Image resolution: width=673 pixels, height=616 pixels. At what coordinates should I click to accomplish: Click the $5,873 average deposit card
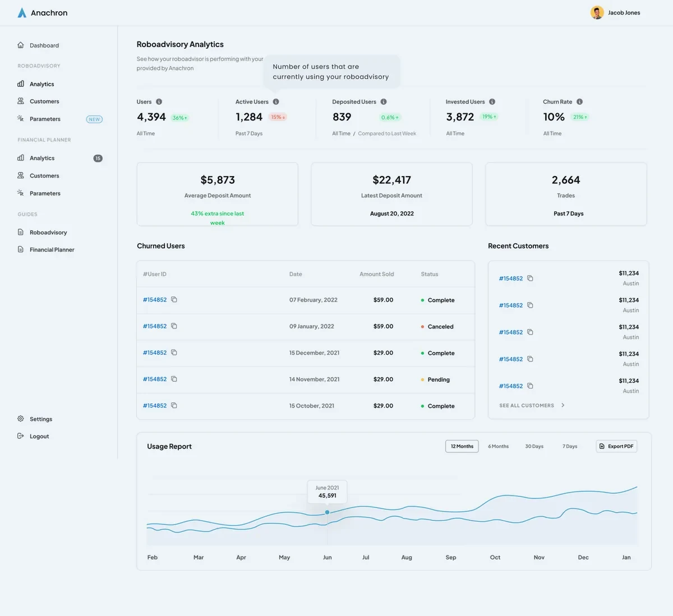point(218,194)
